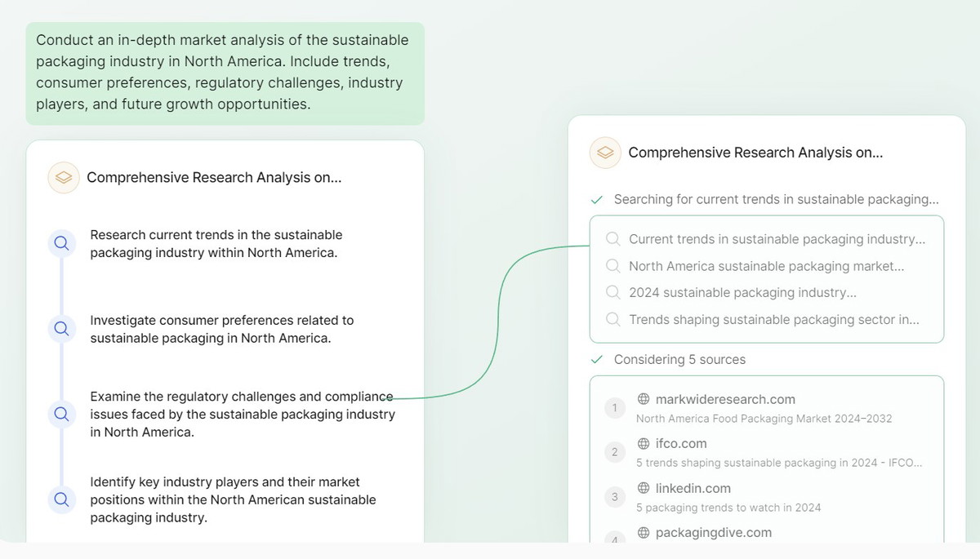Viewport: 980px width, 559px height.
Task: Expand 'Searching for current trends in sustainable packaging' section
Action: 765,199
